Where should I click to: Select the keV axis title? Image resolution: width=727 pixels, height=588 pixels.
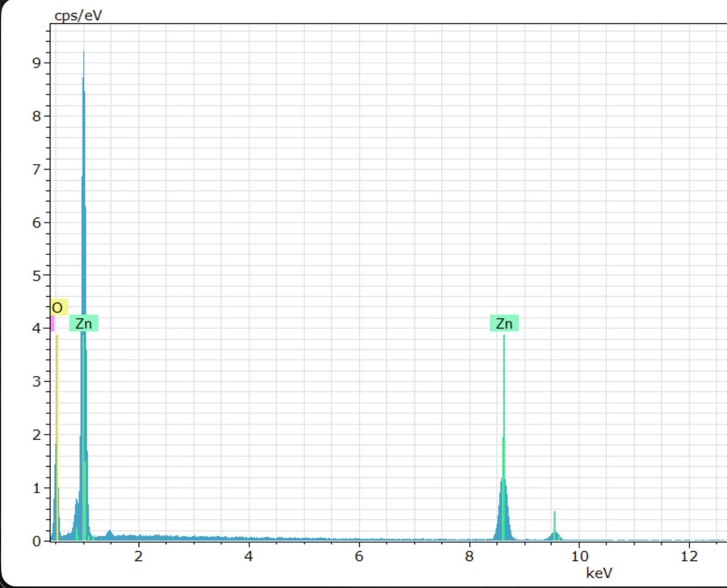click(x=599, y=572)
